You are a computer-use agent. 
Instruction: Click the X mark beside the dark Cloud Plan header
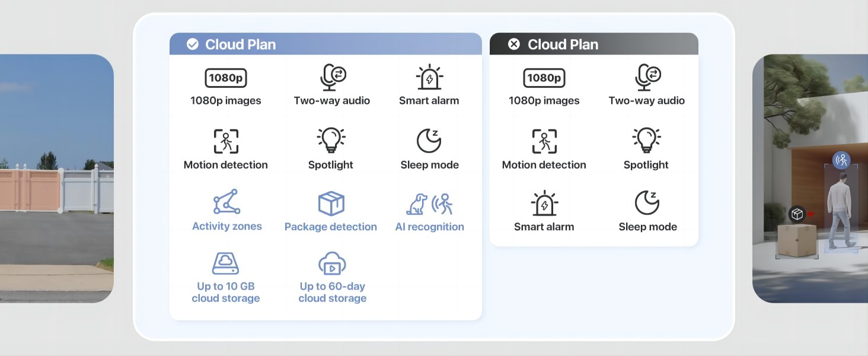514,44
